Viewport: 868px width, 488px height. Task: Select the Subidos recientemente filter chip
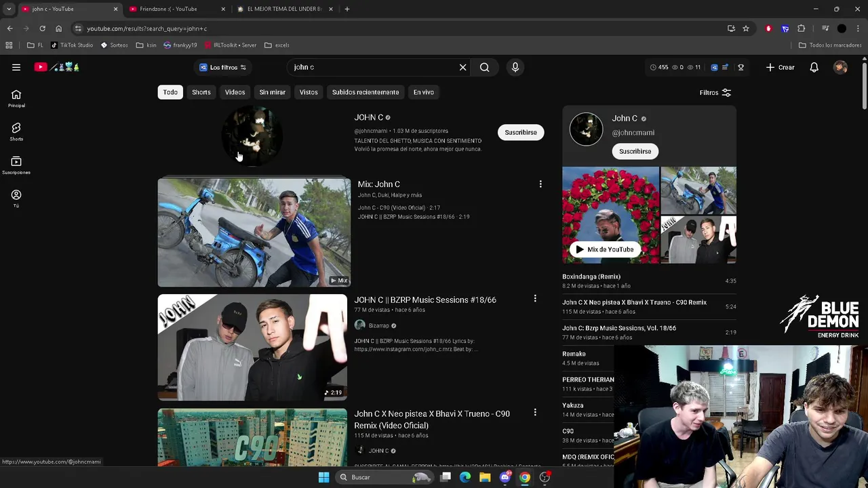pos(366,92)
